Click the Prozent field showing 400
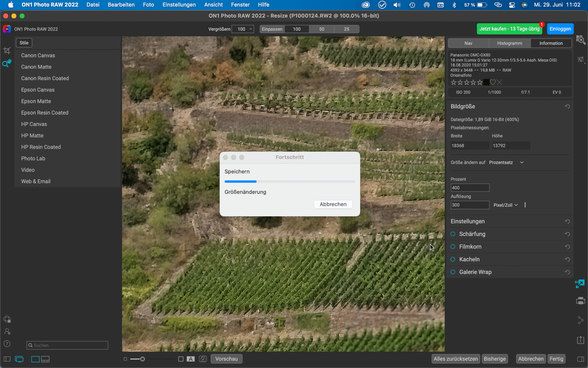 tap(470, 188)
